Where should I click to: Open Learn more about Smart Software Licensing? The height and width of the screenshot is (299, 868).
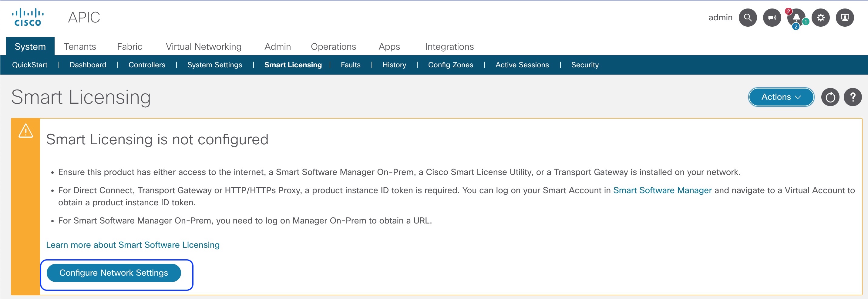point(133,245)
